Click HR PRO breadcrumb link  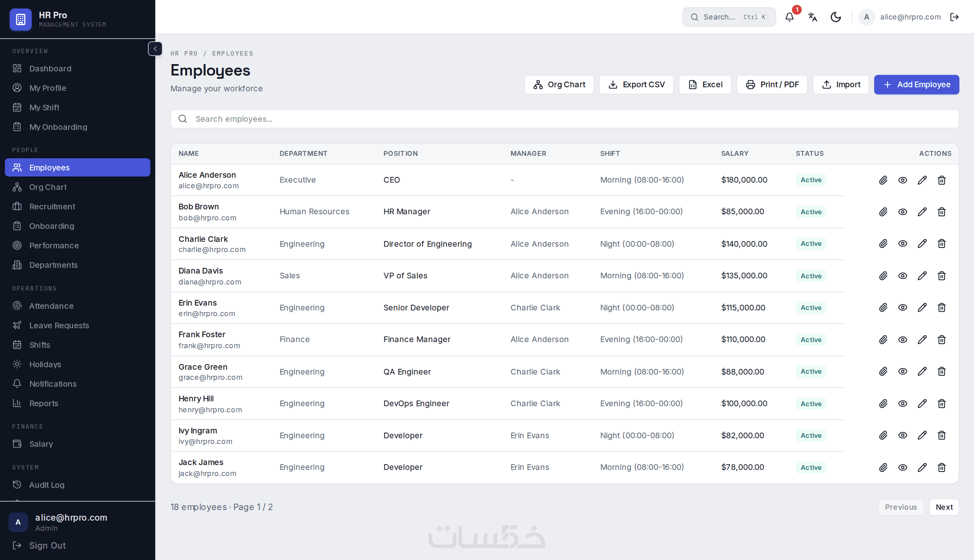pyautogui.click(x=184, y=54)
